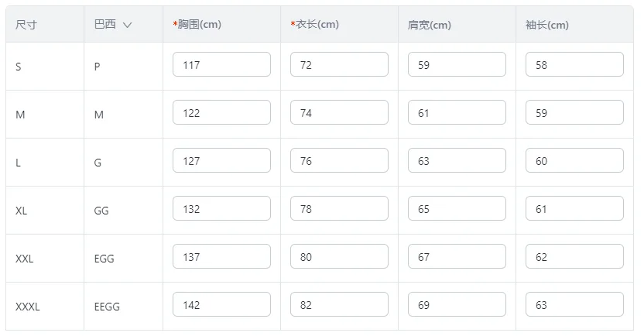Click the size XXL chest field showing 137

pos(221,256)
